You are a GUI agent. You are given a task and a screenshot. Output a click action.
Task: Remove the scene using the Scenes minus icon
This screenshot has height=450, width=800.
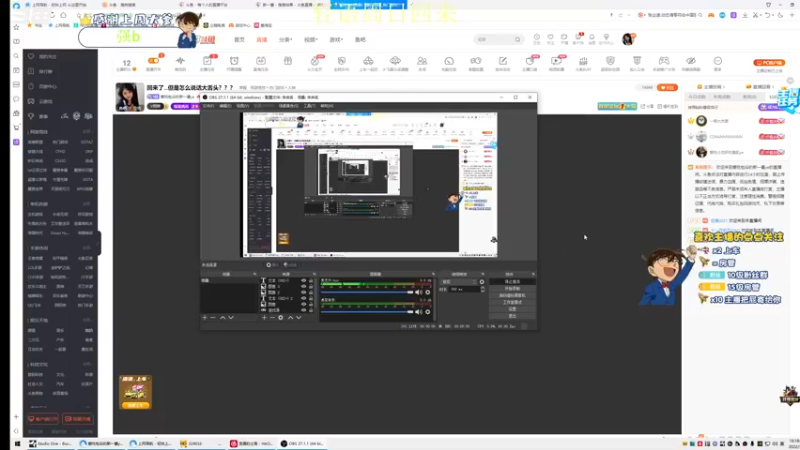pos(213,317)
